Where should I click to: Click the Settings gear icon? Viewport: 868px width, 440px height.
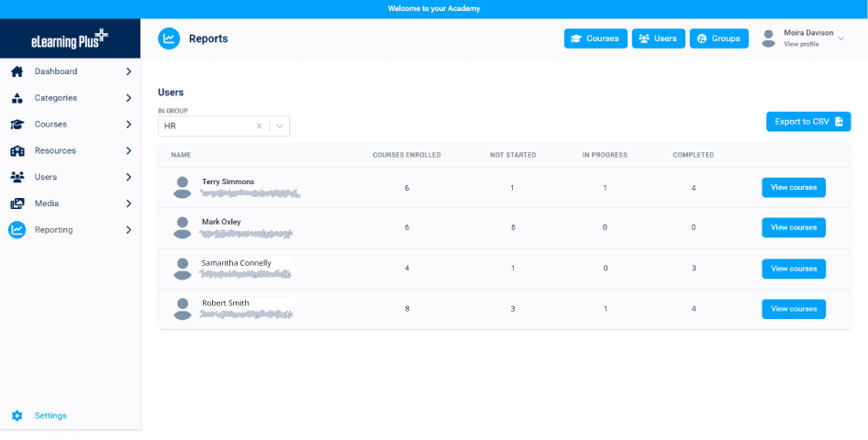click(17, 415)
